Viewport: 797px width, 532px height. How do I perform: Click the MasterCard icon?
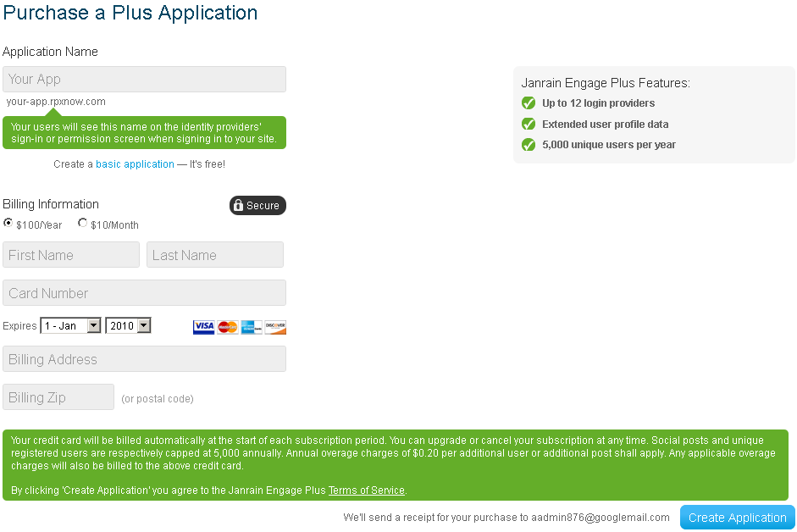(x=227, y=327)
